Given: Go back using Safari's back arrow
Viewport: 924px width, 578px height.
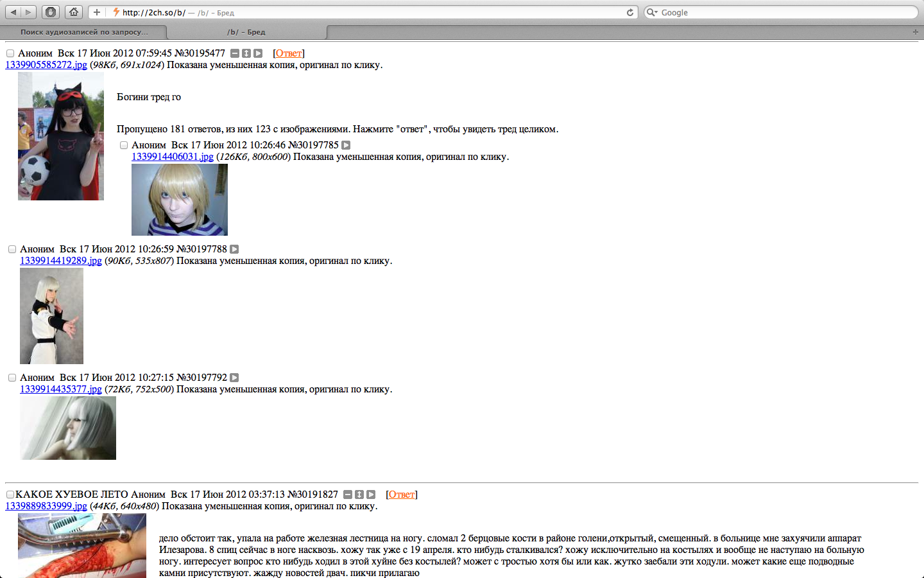Looking at the screenshot, I should [x=13, y=12].
